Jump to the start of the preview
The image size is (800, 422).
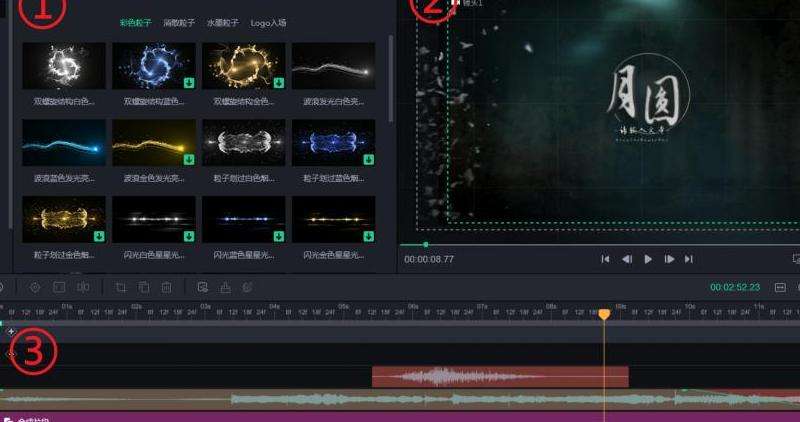pyautogui.click(x=605, y=259)
